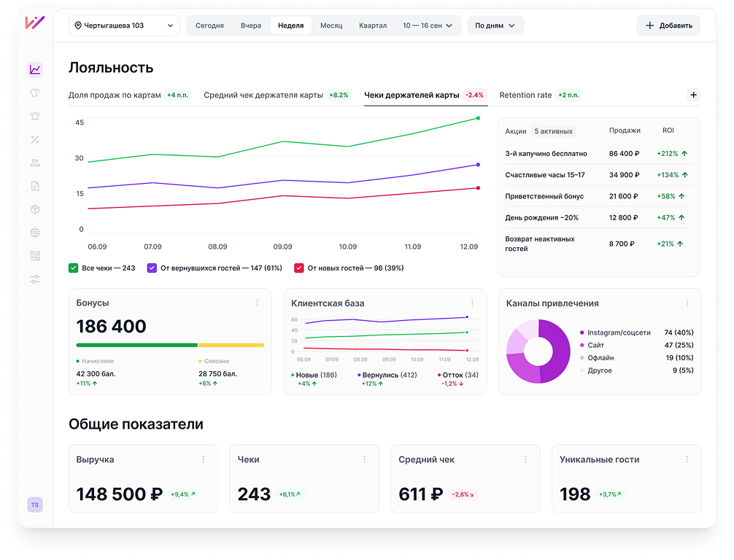Open the По дням grouping dropdown

coord(495,26)
